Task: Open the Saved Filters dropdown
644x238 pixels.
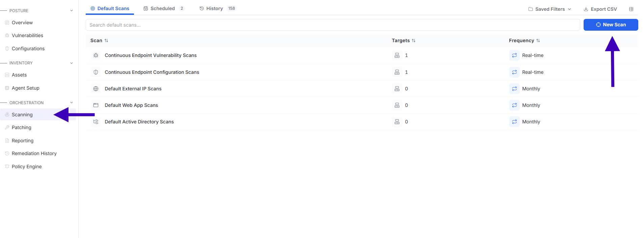Action: [x=550, y=9]
